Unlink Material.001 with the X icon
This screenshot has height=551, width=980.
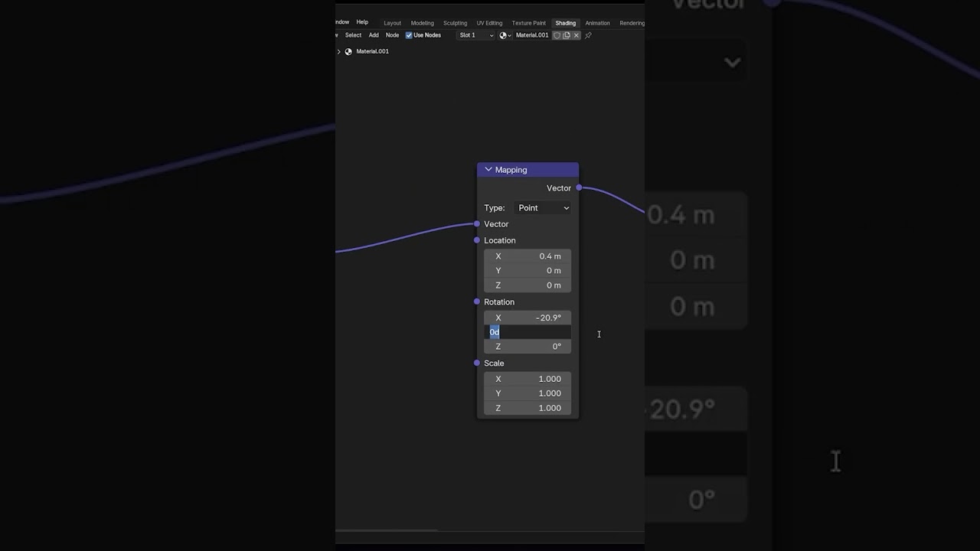577,35
